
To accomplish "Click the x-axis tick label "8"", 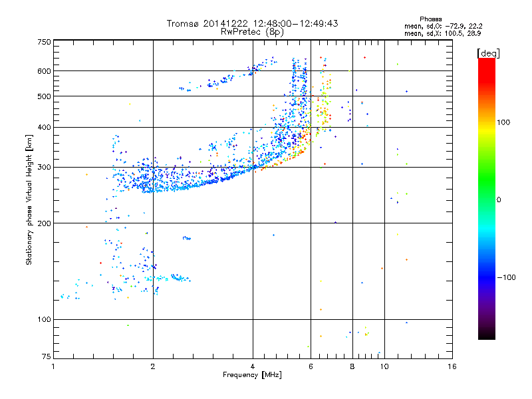I will [352, 366].
